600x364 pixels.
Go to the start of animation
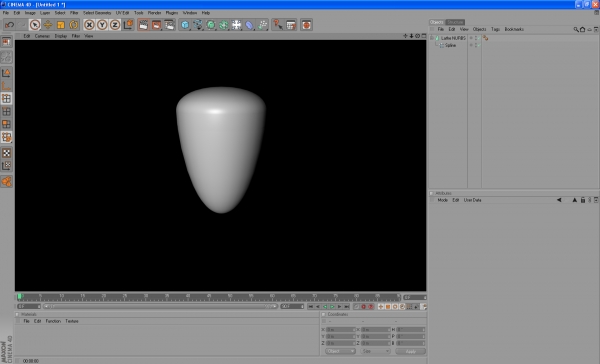(x=310, y=307)
